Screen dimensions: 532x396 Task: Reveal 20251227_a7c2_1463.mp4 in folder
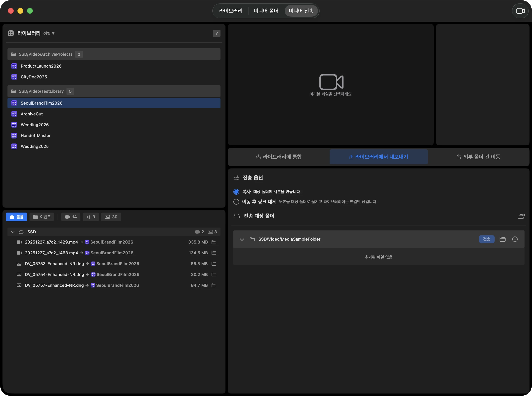tap(214, 253)
